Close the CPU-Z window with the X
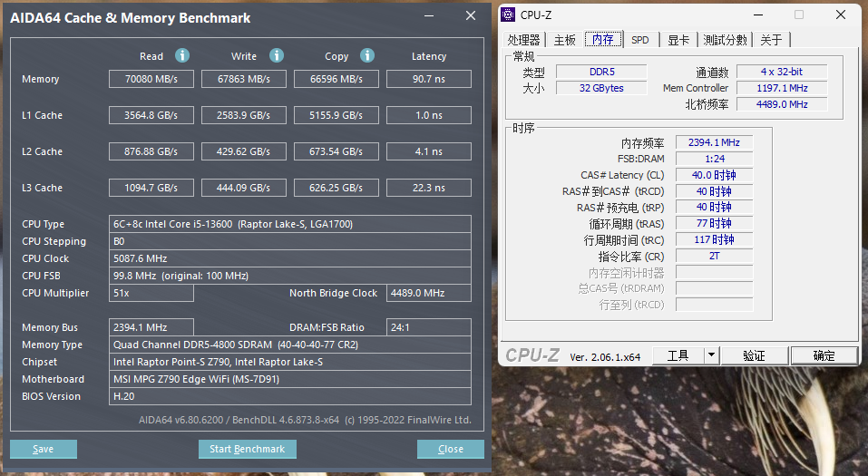The width and height of the screenshot is (868, 476). tap(840, 15)
